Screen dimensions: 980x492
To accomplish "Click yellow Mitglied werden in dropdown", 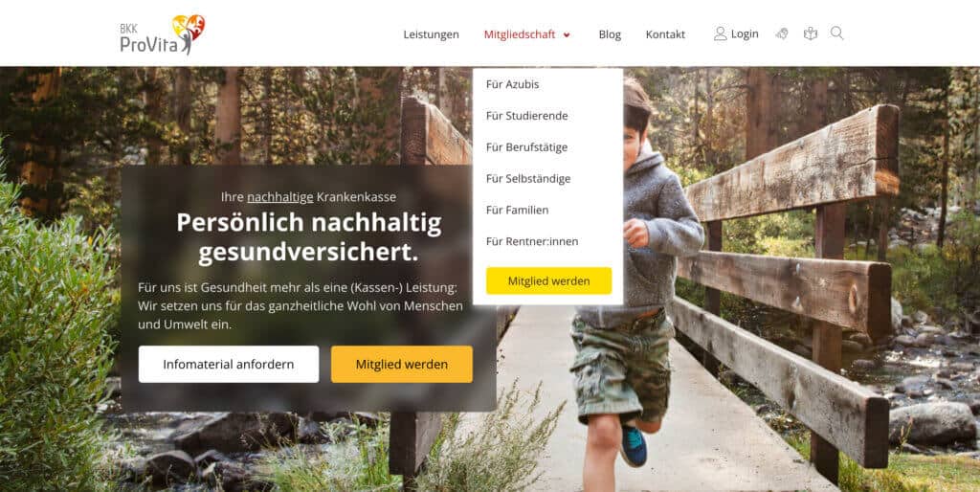I will (x=548, y=280).
